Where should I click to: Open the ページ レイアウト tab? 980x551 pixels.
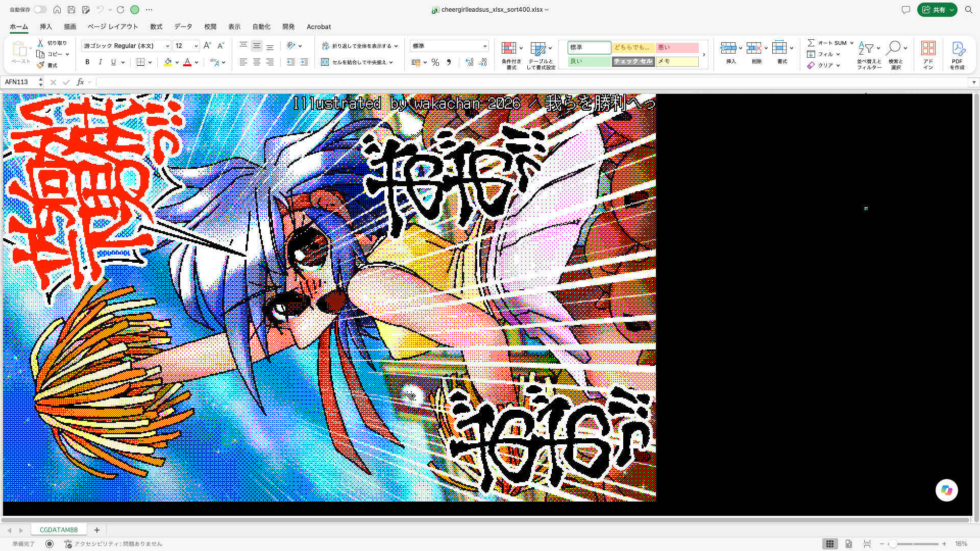(113, 27)
